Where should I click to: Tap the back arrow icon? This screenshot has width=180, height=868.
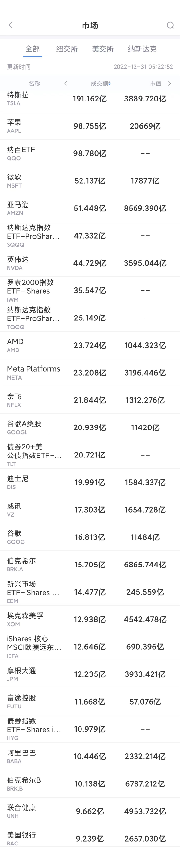click(11, 25)
